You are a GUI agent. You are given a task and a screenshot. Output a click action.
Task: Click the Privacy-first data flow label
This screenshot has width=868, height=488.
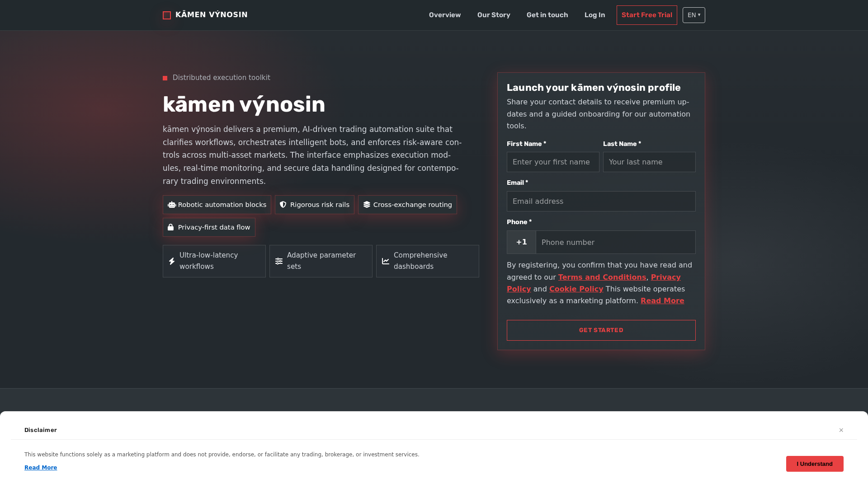[214, 227]
